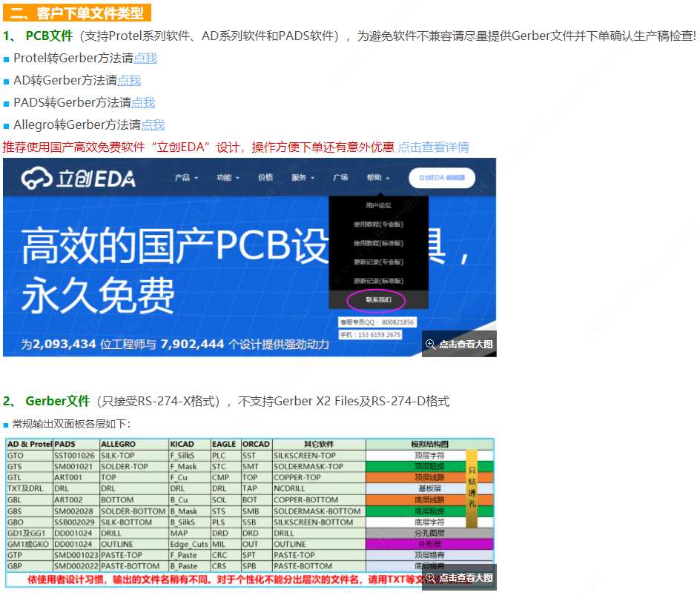Expand the 产品 dropdown in EDA navbar
The height and width of the screenshot is (595, 700).
click(x=186, y=178)
